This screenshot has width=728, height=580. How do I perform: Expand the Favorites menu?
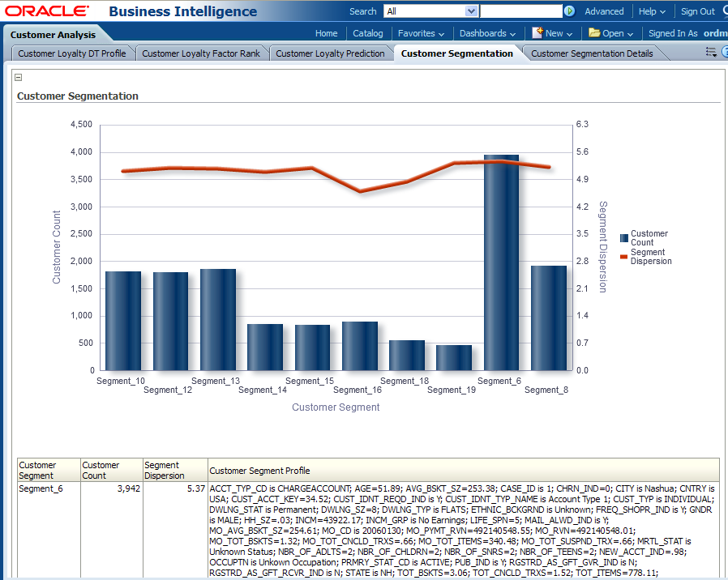pos(421,33)
